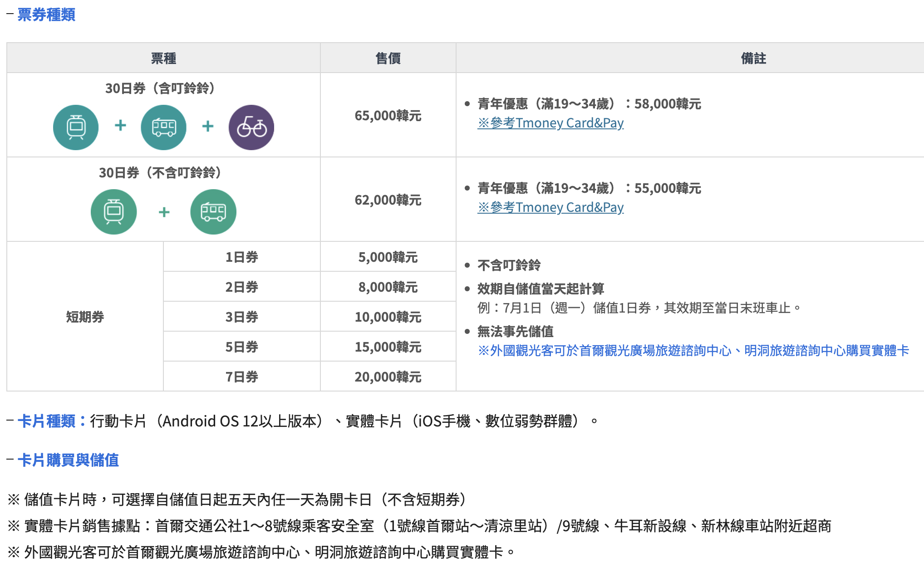This screenshot has width=924, height=563.
Task: Click the 售價 column header
Action: tap(388, 58)
